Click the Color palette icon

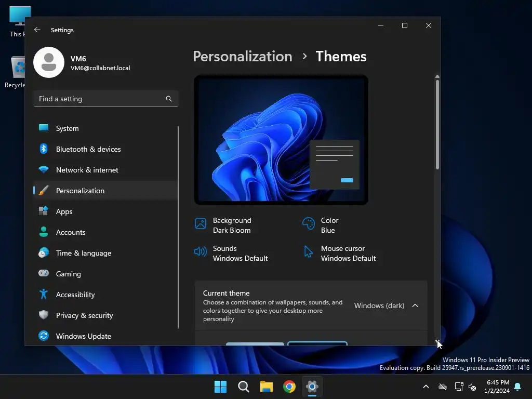(309, 223)
